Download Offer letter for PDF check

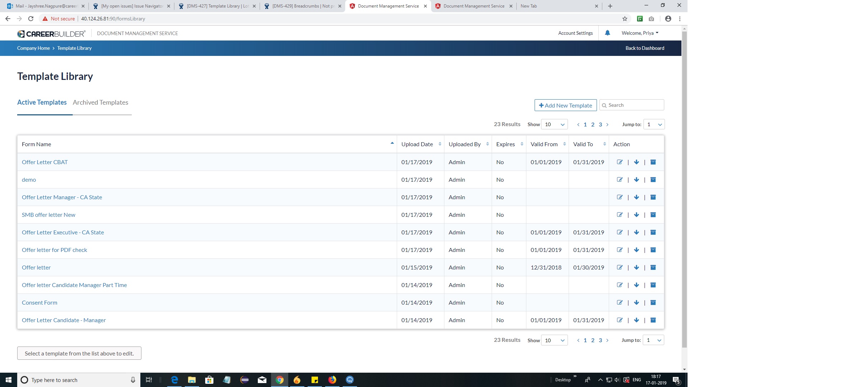pos(636,250)
